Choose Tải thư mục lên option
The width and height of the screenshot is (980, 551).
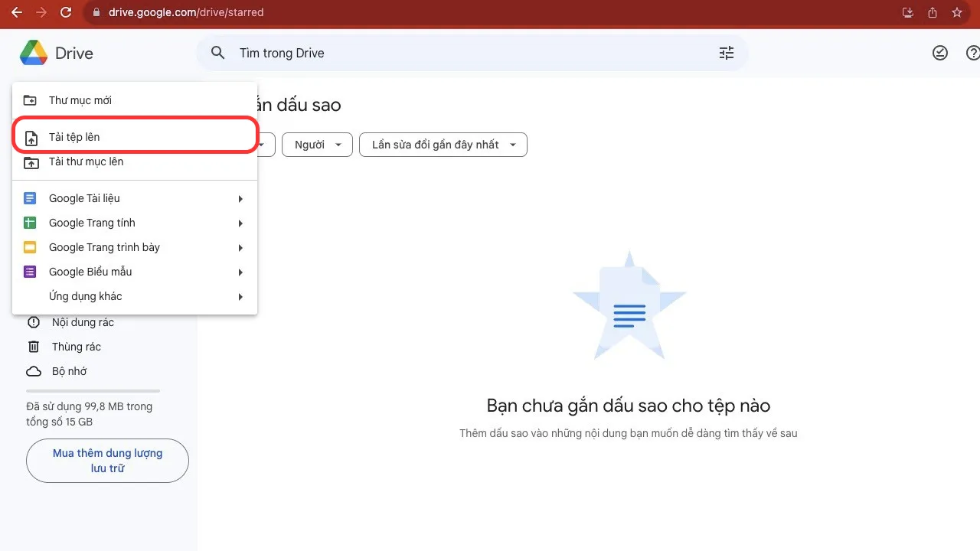coord(86,161)
